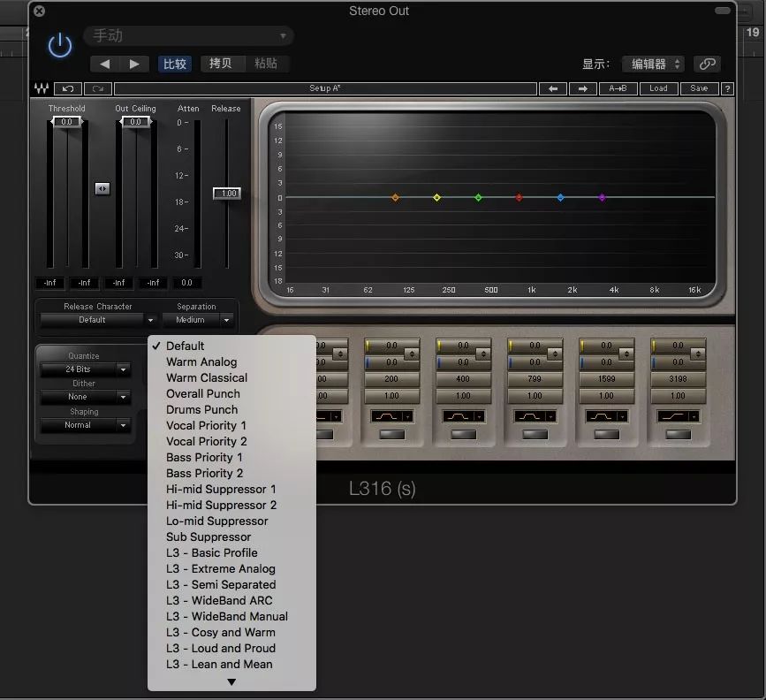Viewport: 766px width, 700px height.
Task: Toggle the 1599 Hz band on/off button
Action: tap(606, 434)
